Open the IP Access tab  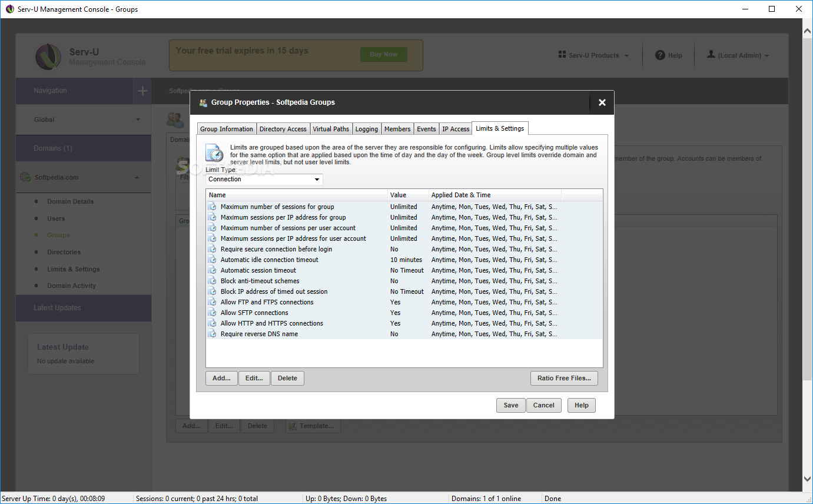pos(456,129)
